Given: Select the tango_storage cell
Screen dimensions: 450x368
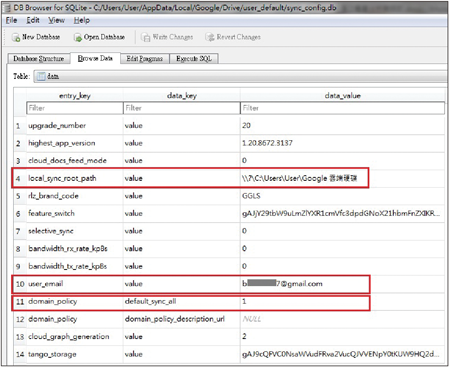Looking at the screenshot, I should [x=75, y=354].
